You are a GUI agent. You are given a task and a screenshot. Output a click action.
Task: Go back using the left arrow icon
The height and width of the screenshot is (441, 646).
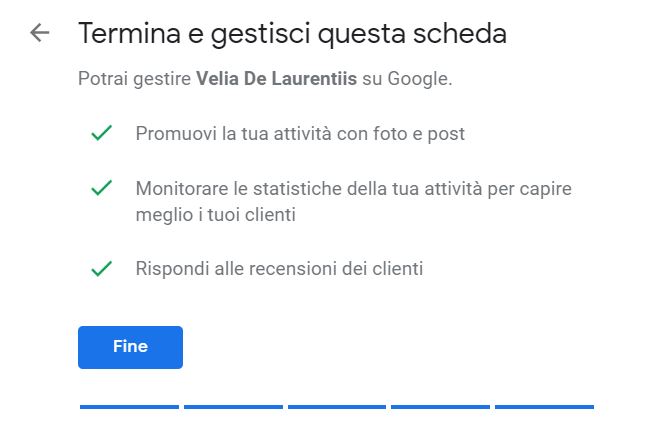(40, 33)
